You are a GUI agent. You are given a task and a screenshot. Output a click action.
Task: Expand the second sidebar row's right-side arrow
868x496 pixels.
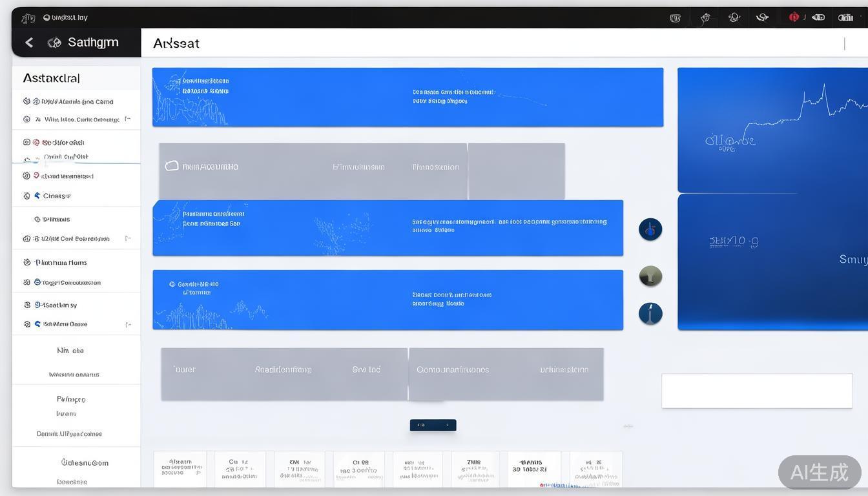tap(128, 119)
